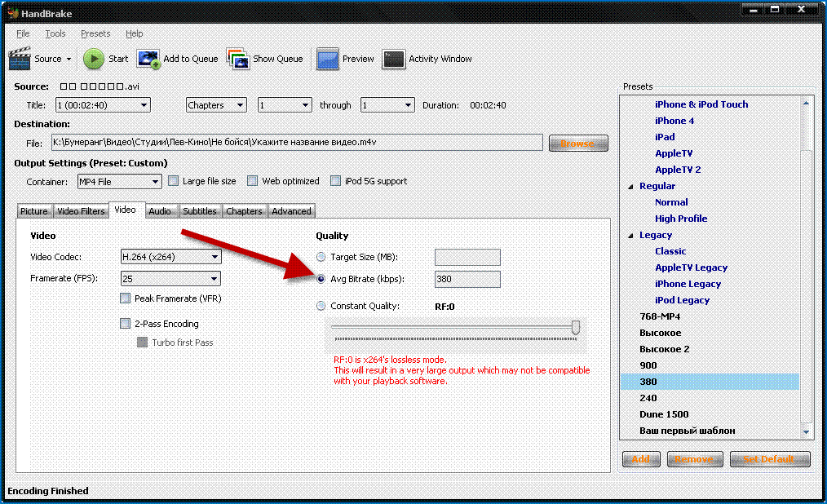Open the Chapters mode dropdown

pyautogui.click(x=216, y=105)
